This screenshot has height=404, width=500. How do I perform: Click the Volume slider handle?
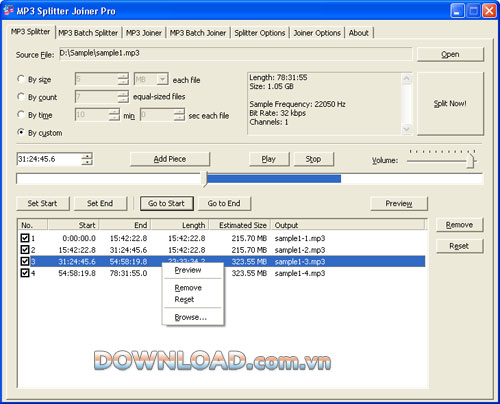point(470,161)
